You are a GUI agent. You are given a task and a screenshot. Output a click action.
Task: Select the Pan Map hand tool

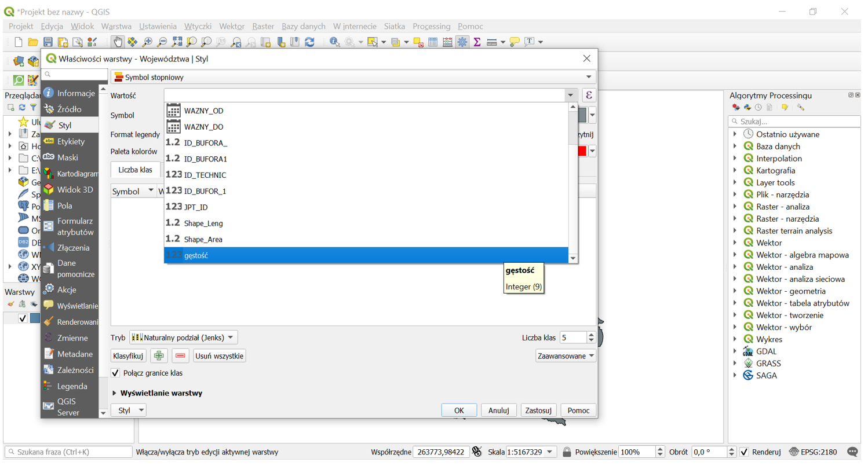[118, 42]
